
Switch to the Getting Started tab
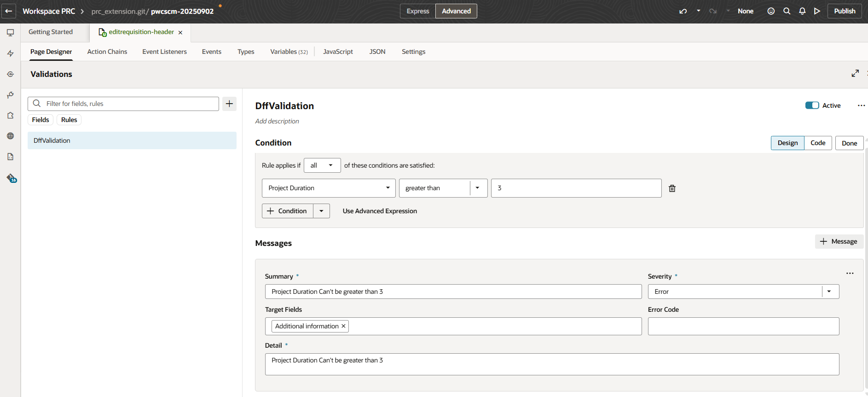(51, 32)
